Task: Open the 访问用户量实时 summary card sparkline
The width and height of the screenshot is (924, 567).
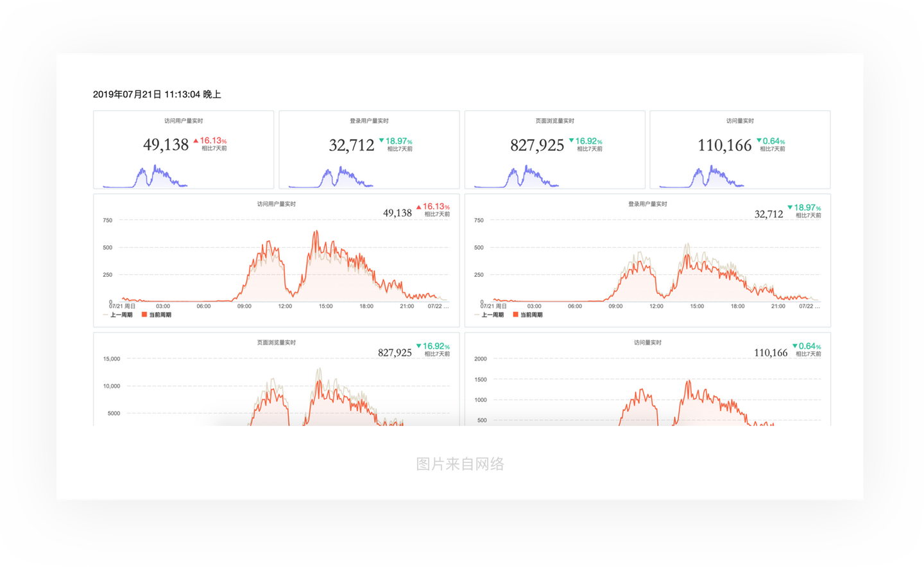Action: pos(145,176)
